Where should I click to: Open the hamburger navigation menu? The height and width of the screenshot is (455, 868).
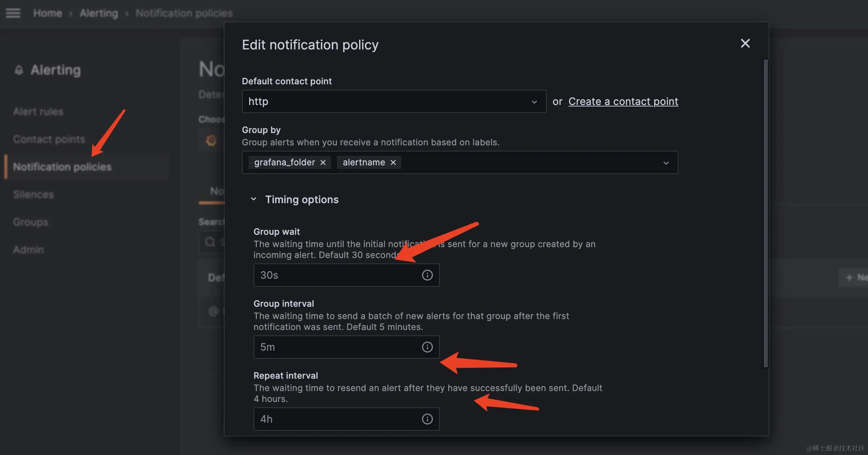click(13, 13)
